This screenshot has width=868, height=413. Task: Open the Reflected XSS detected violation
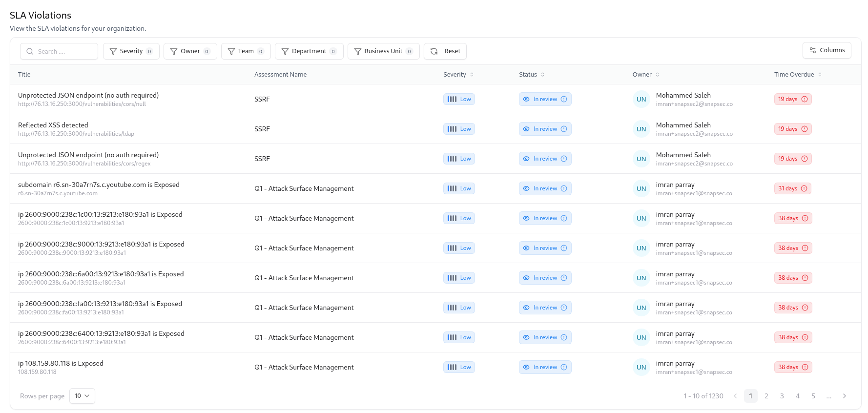pos(53,125)
